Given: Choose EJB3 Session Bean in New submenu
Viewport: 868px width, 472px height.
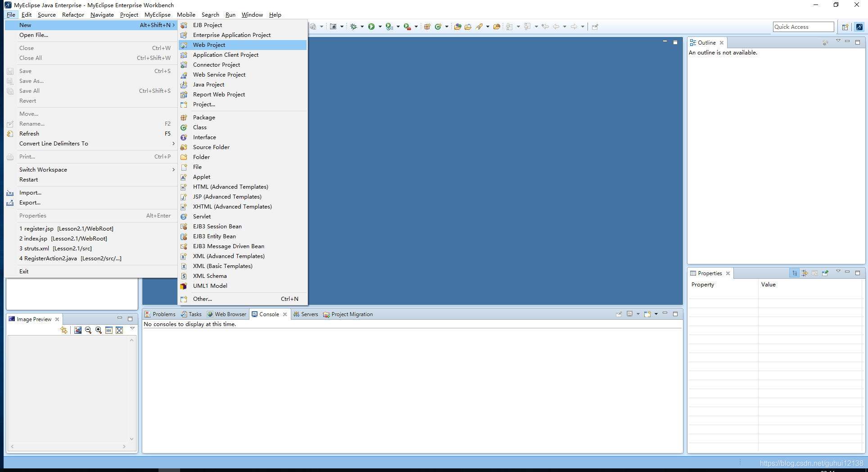Looking at the screenshot, I should (x=243, y=226).
